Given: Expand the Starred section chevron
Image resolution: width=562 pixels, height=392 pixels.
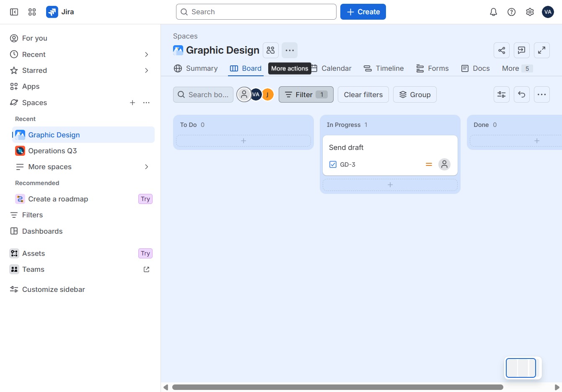Looking at the screenshot, I should click(x=146, y=70).
